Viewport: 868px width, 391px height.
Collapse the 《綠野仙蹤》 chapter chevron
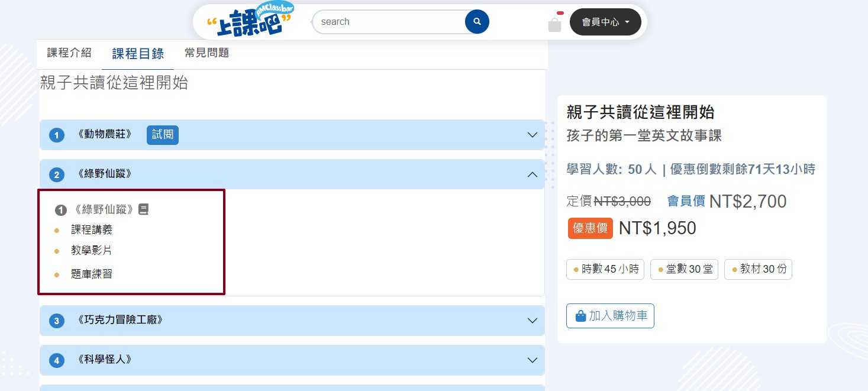coord(532,175)
